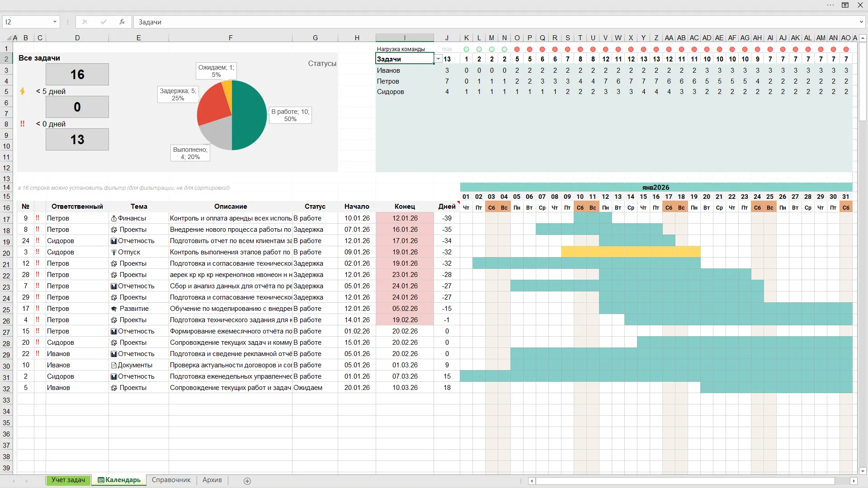Switch to the Учет задач sheet tab

pos(68,480)
